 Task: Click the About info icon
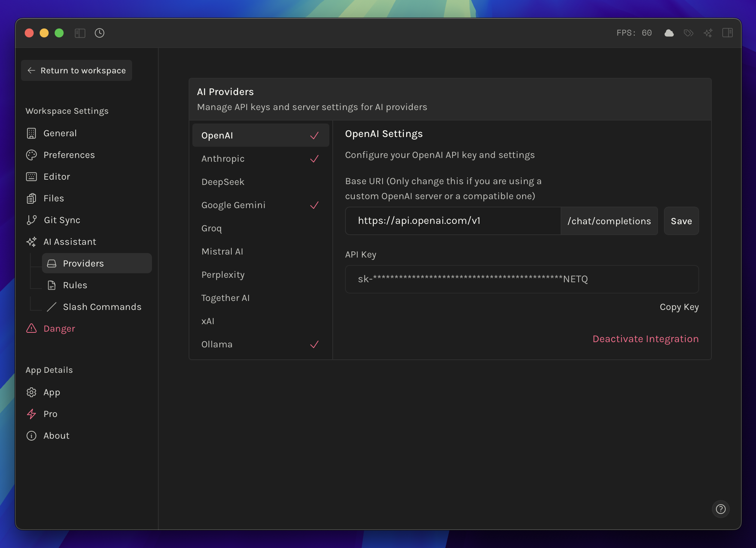(x=31, y=436)
